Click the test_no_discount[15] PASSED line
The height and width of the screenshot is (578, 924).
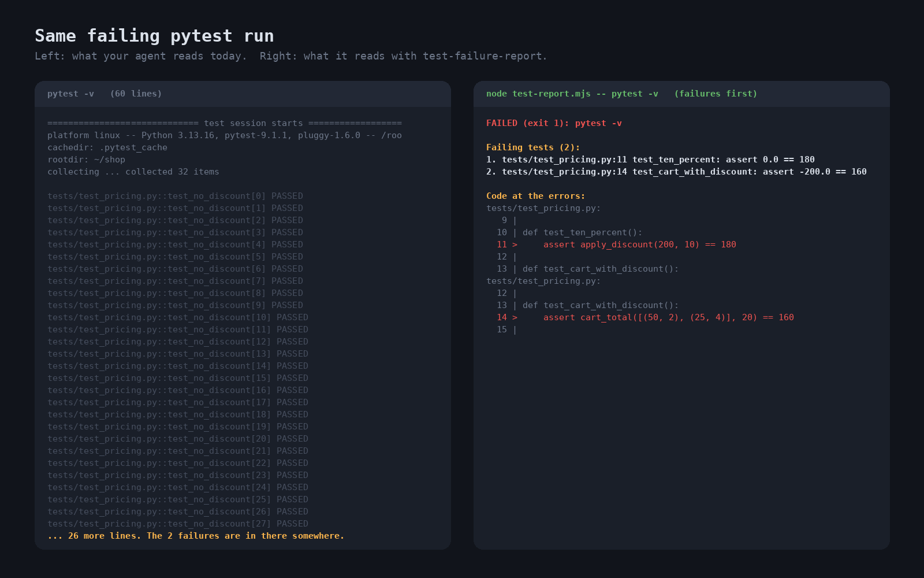(x=178, y=378)
